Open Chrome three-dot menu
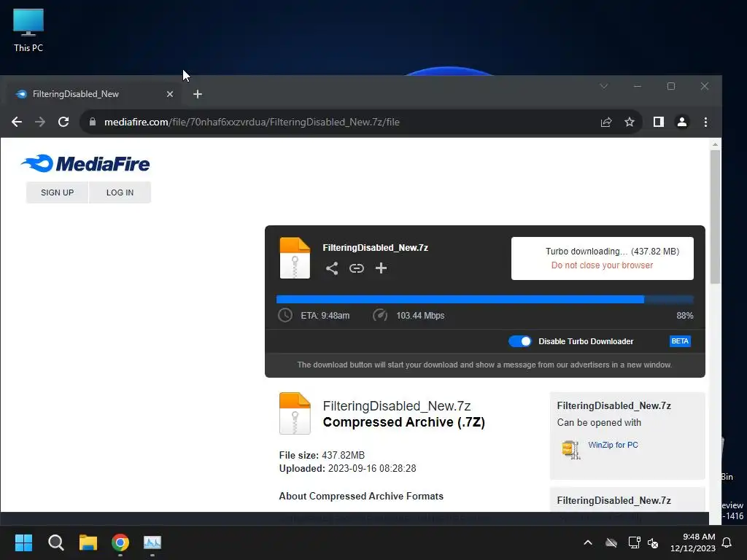 tap(705, 122)
